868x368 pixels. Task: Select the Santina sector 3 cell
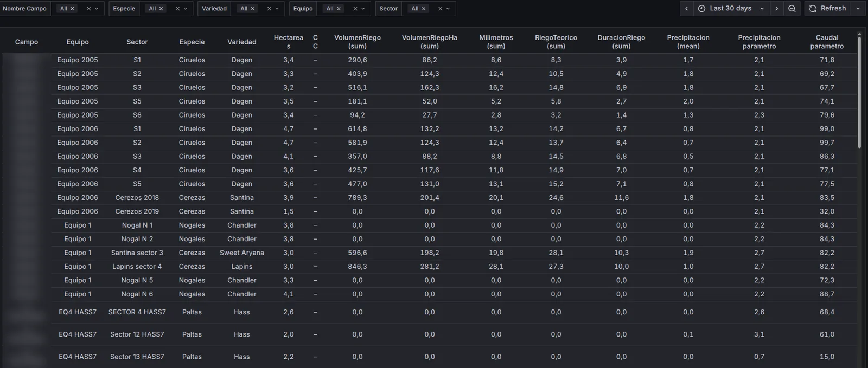point(137,253)
